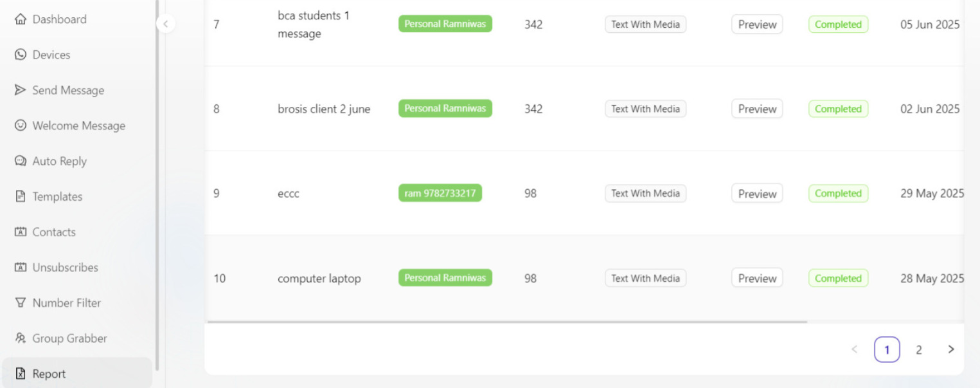Image resolution: width=980 pixels, height=388 pixels.
Task: Go to the previous page arrow
Action: (x=854, y=349)
